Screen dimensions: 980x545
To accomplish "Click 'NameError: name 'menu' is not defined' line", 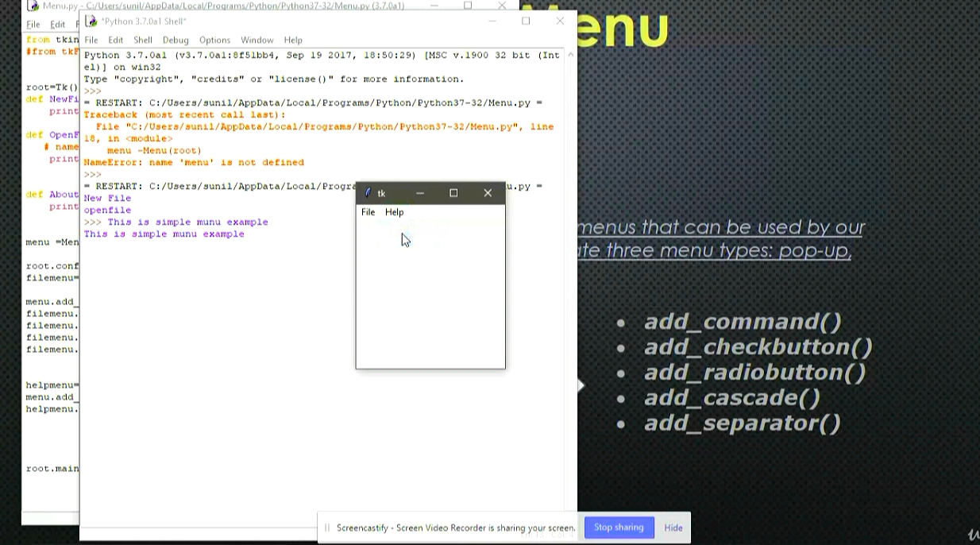I will point(194,163).
